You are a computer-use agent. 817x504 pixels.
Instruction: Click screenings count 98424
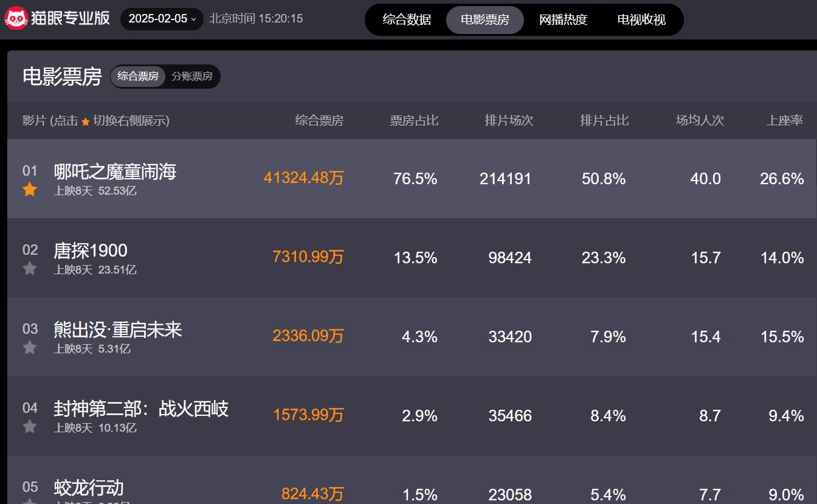(509, 258)
